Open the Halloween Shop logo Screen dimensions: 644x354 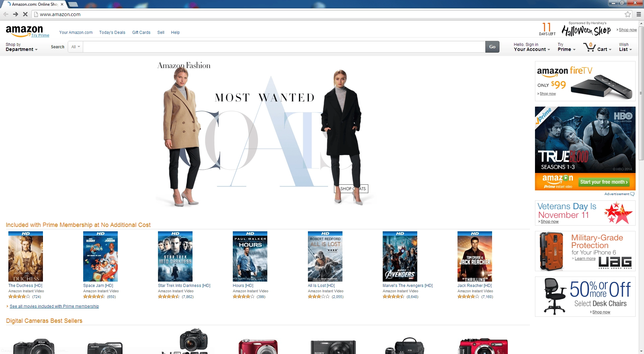(586, 31)
